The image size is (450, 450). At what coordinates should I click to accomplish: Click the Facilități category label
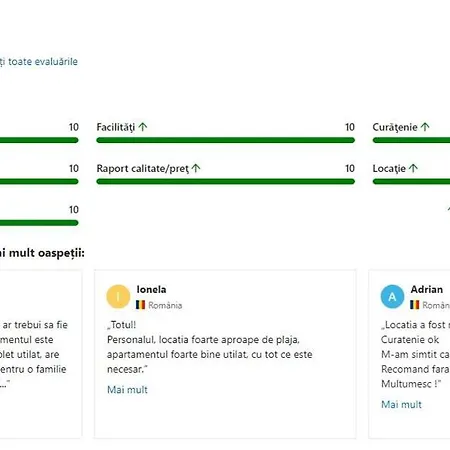[116, 127]
